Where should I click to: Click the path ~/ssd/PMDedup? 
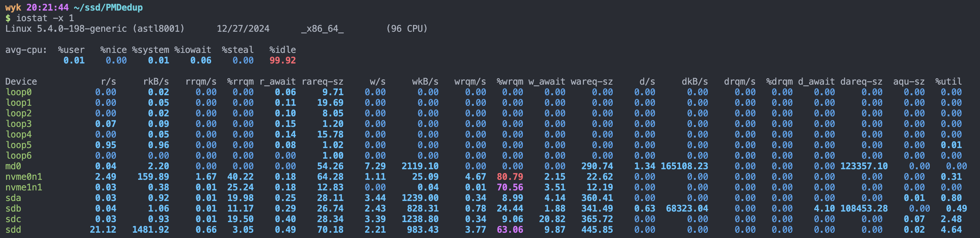[108, 8]
